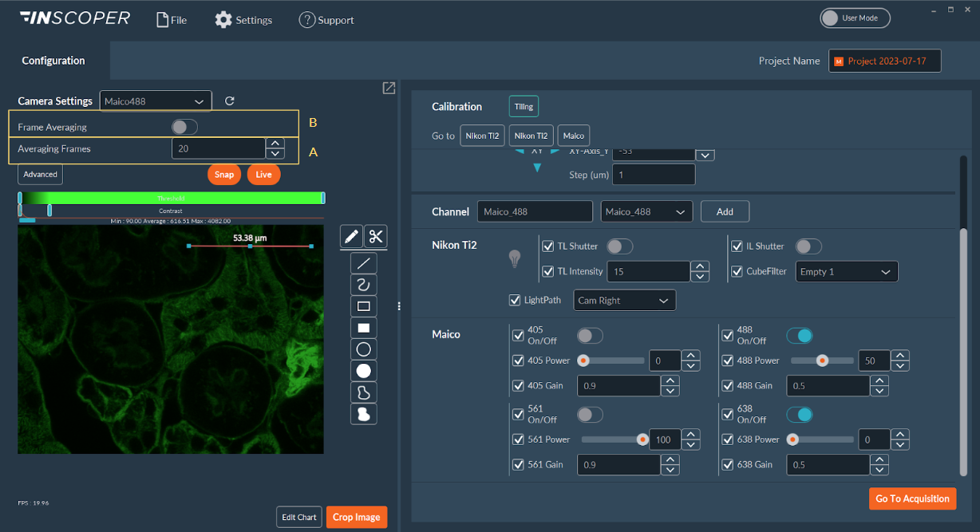The height and width of the screenshot is (532, 980).
Task: Enable the Frame Averaging toggle
Action: pyautogui.click(x=184, y=127)
